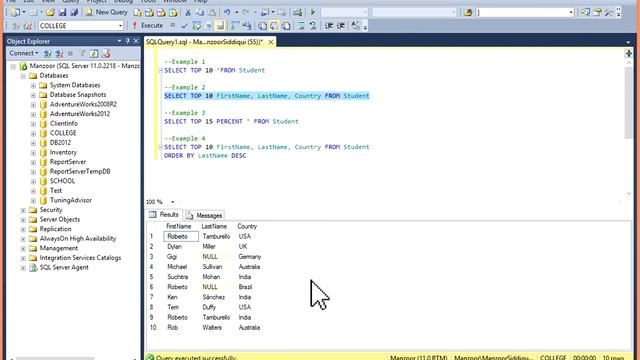
Task: Click the properties window toolbar icon
Action: pos(597,13)
